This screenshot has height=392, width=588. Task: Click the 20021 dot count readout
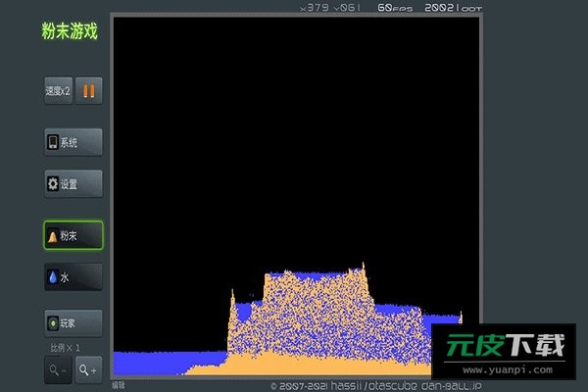[x=453, y=8]
